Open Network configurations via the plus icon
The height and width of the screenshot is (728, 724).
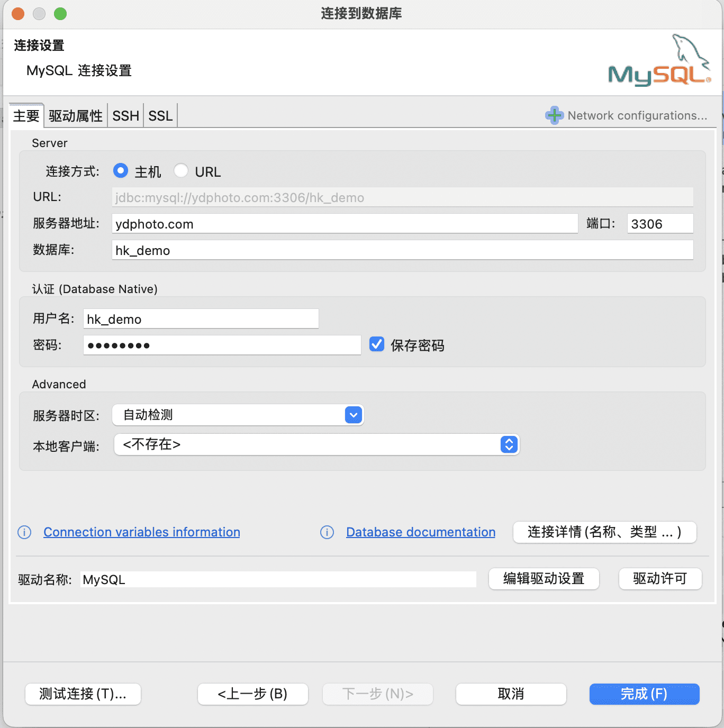click(x=554, y=115)
